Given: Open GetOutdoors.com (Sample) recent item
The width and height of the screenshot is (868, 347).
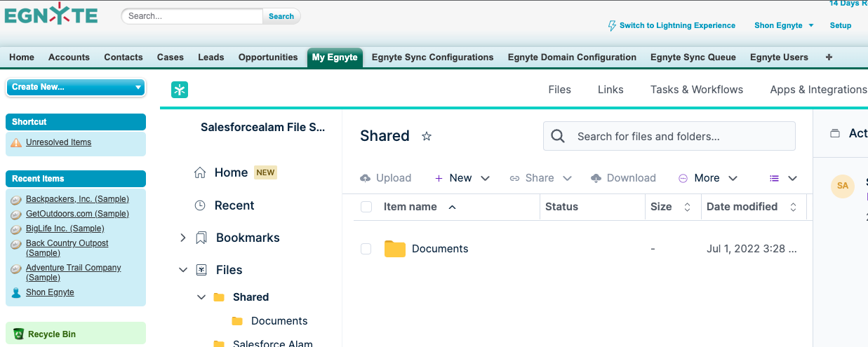Looking at the screenshot, I should click(77, 214).
